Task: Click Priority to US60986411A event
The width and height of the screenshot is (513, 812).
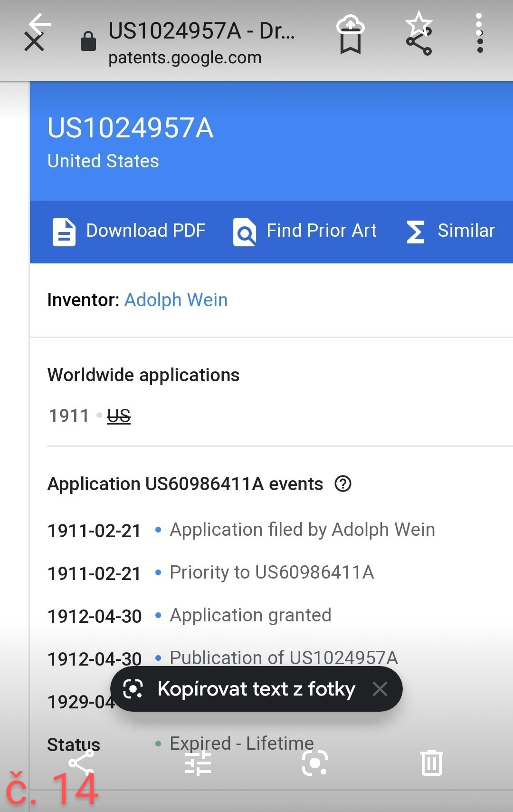Action: pos(272,572)
